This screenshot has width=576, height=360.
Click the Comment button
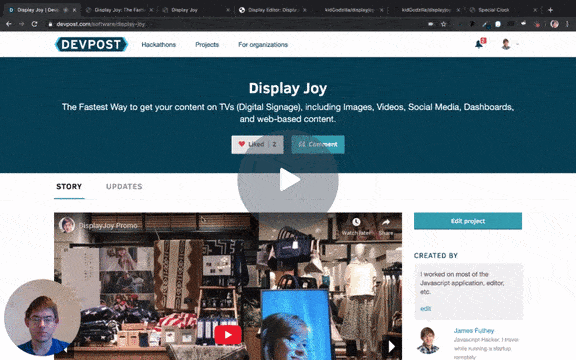pyautogui.click(x=318, y=144)
